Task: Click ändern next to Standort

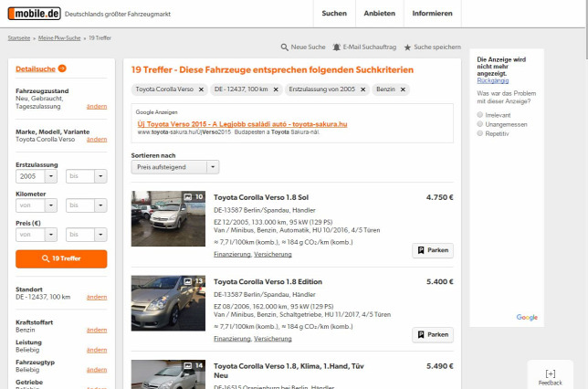Action: (x=97, y=297)
